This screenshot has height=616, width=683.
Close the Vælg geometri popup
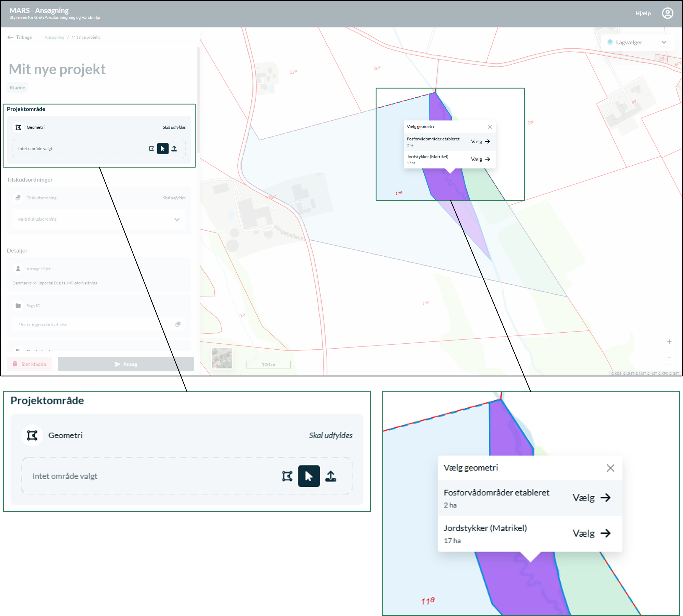coord(490,127)
